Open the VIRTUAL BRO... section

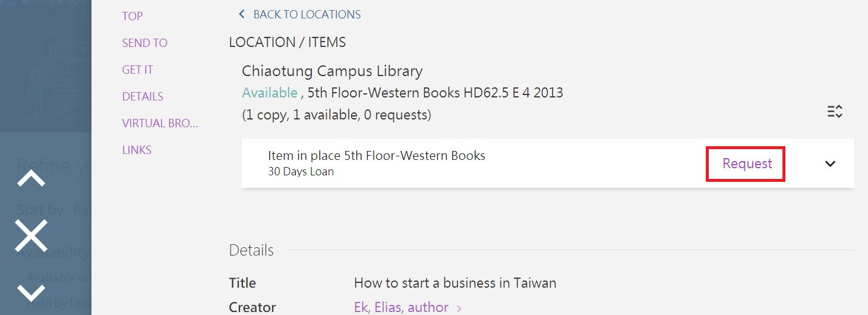(x=160, y=123)
